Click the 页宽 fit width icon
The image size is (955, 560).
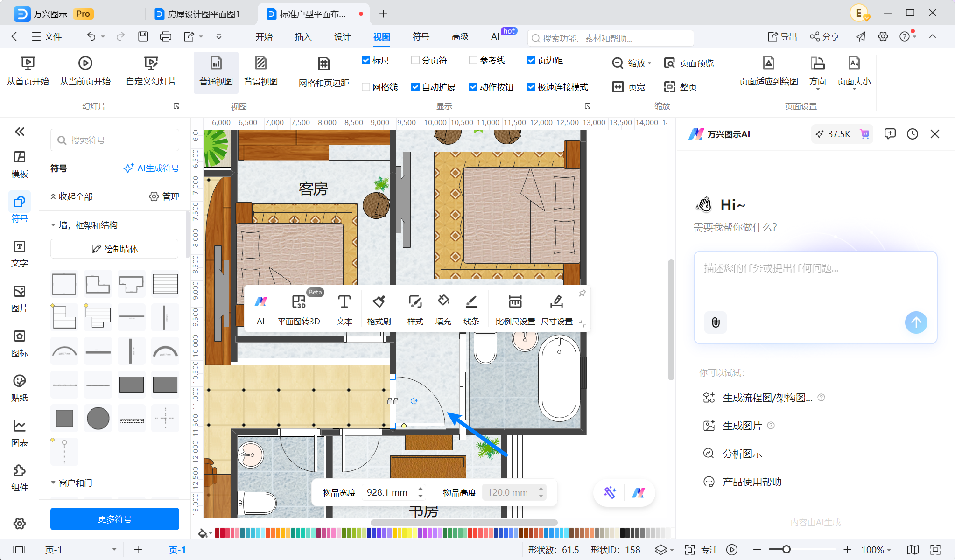pos(618,87)
